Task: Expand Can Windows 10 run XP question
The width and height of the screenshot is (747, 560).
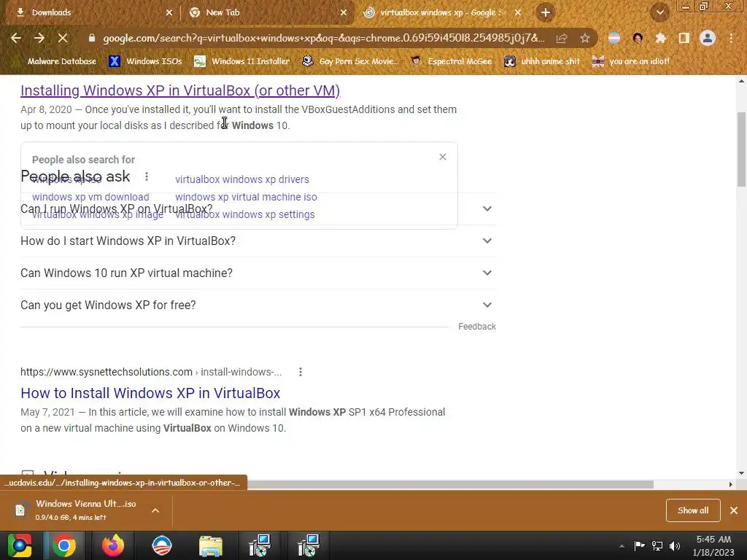Action: pos(258,273)
